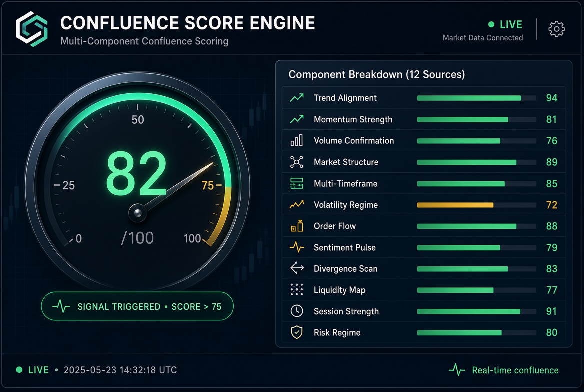Click the yellow Volatility Regime zigzag icon
The height and width of the screenshot is (392, 584).
[297, 205]
